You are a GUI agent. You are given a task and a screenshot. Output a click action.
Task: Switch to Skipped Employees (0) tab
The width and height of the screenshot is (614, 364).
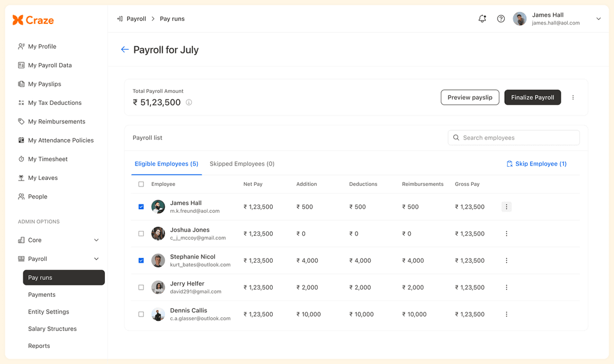[x=242, y=164]
